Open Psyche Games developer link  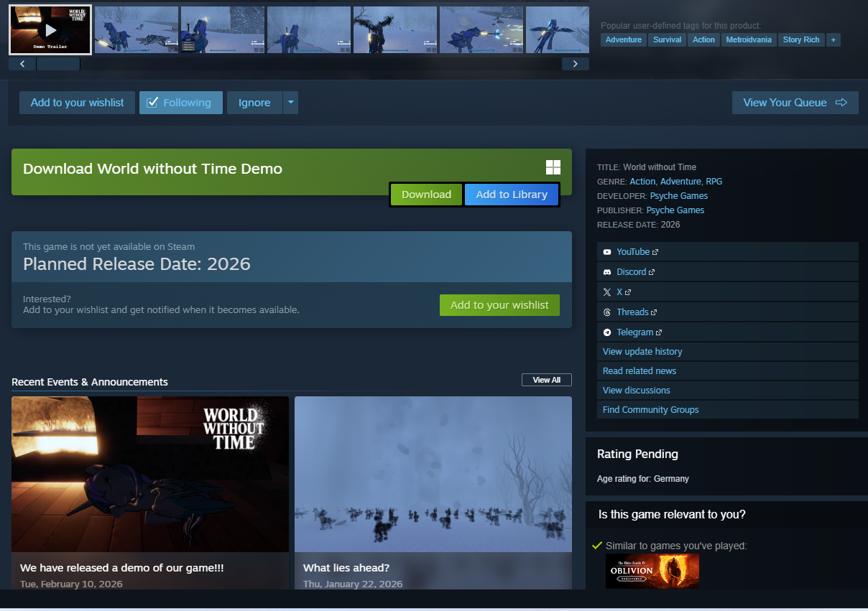click(x=679, y=196)
